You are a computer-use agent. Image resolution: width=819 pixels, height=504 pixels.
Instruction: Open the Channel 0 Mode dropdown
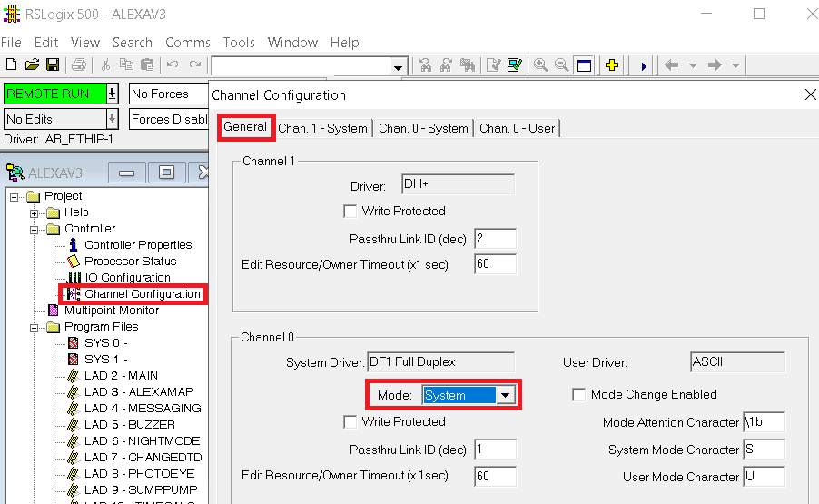click(x=505, y=395)
